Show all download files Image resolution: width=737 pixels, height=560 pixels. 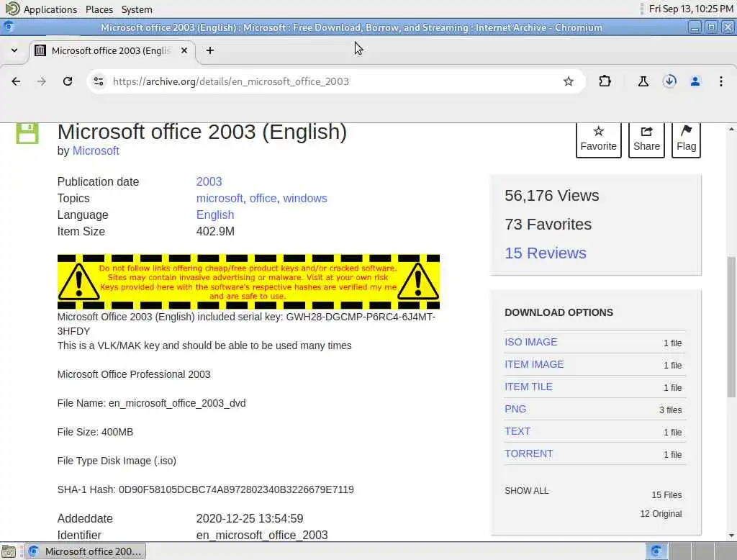coord(526,490)
